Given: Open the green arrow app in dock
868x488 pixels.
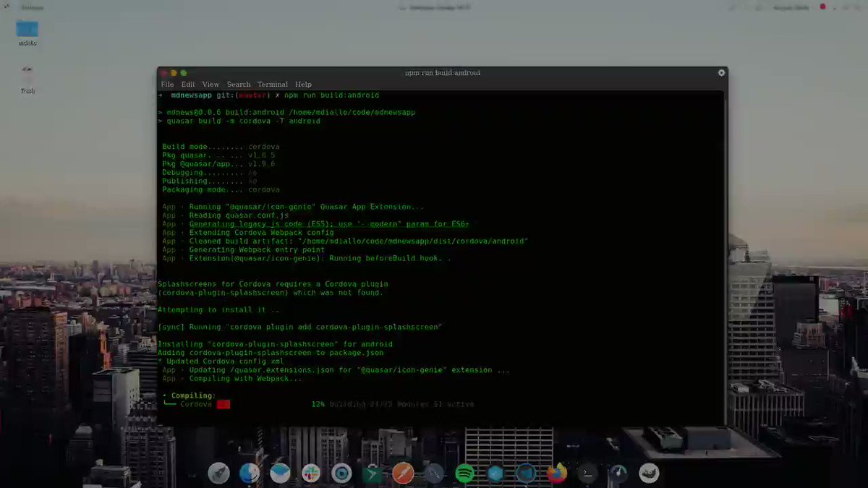Looking at the screenshot, I should pyautogui.click(x=372, y=474).
